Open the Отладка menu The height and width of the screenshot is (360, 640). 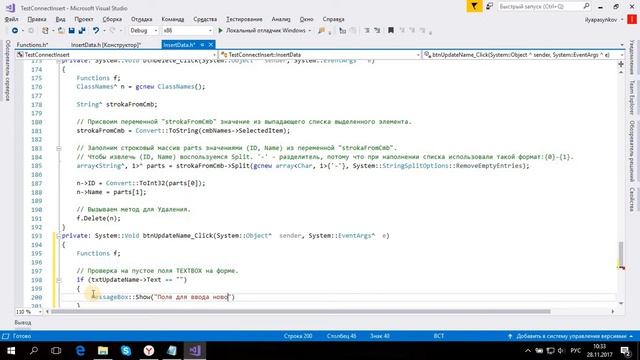click(141, 19)
